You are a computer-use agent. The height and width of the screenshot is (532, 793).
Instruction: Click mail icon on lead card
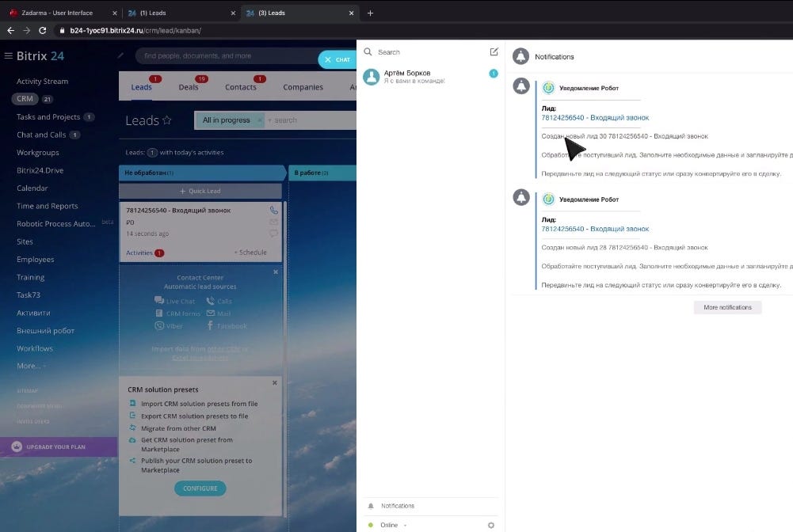tap(273, 222)
